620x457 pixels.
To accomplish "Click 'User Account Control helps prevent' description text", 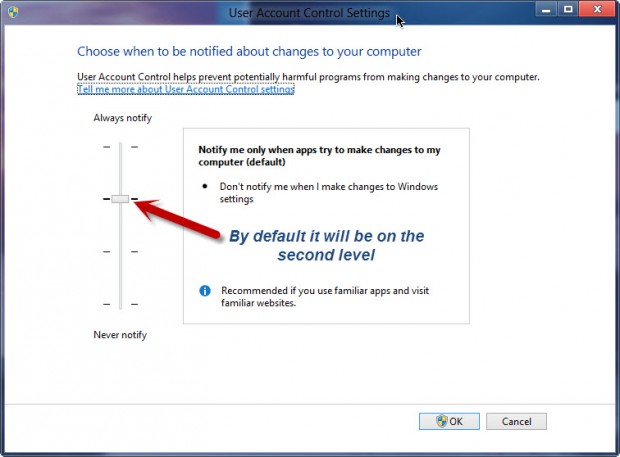I will pyautogui.click(x=308, y=77).
